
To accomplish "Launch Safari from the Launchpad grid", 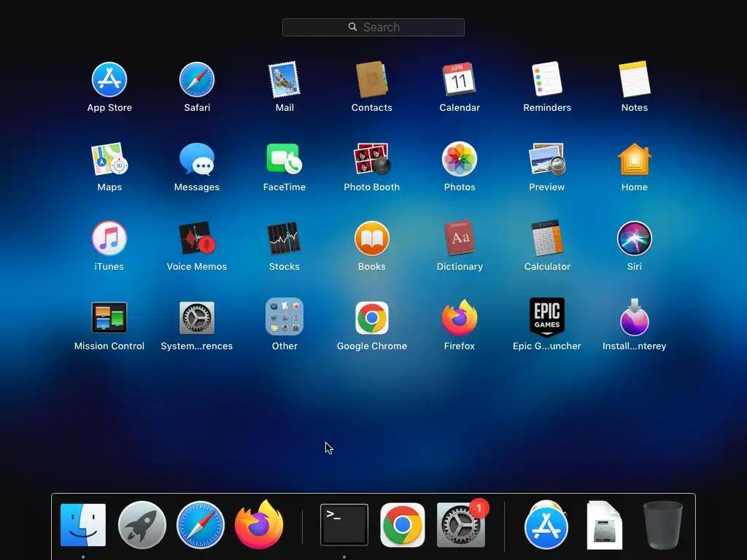I will click(197, 79).
